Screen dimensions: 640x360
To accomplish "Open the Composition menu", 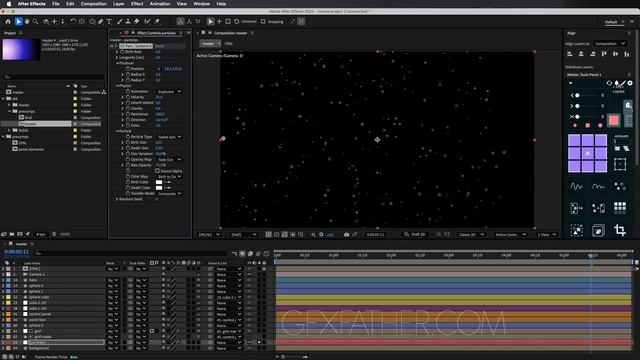I will pyautogui.click(x=93, y=4).
